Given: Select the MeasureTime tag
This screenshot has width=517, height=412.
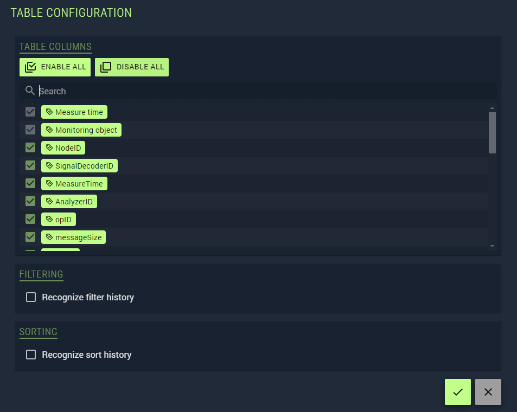Looking at the screenshot, I should tap(74, 184).
